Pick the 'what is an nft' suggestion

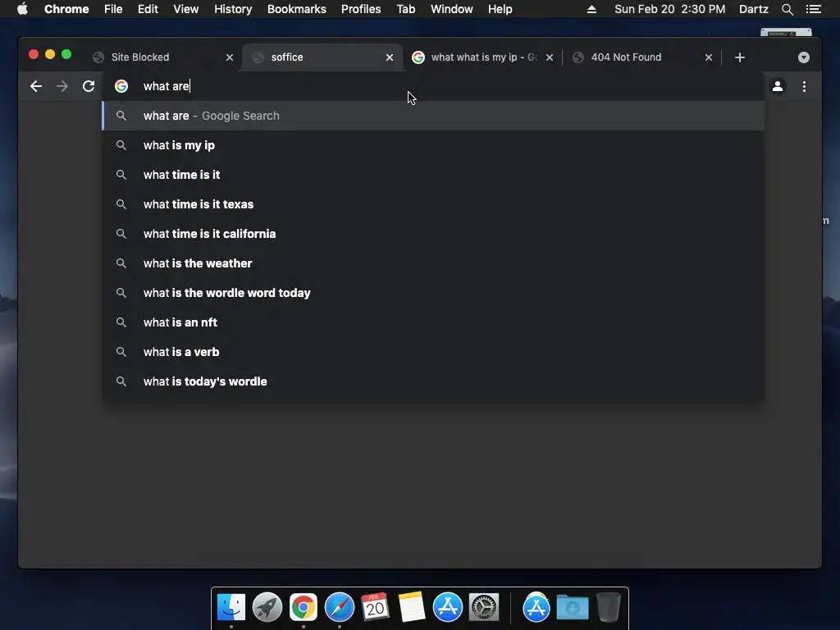click(x=433, y=322)
